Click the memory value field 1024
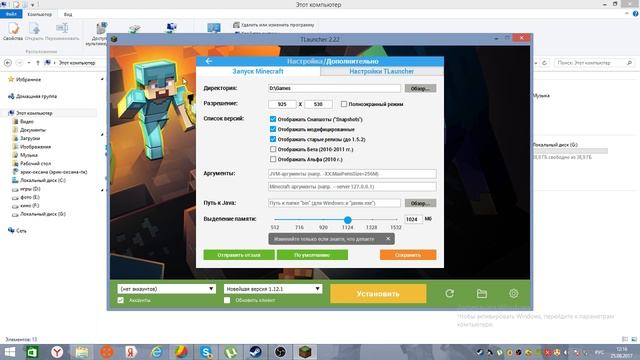640x360 pixels. tap(413, 220)
